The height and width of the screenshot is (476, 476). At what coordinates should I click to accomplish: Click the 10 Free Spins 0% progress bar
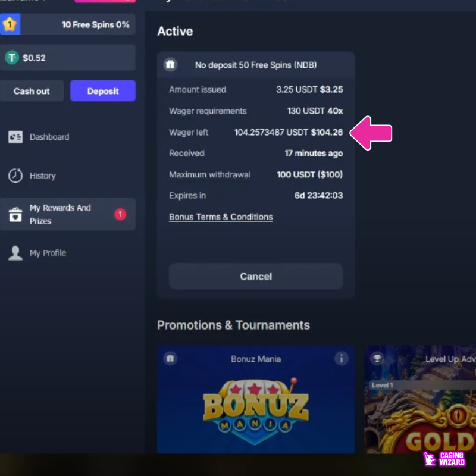pos(67,24)
